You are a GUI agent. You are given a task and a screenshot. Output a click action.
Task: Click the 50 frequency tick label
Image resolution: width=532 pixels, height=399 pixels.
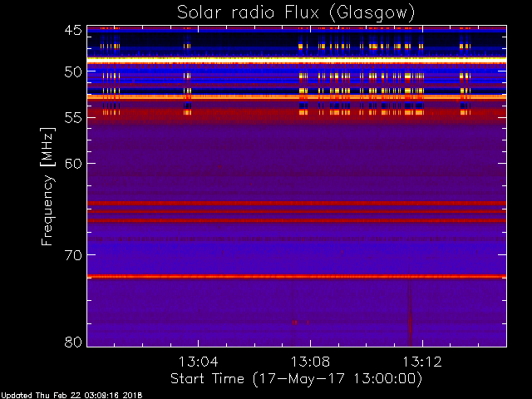73,72
